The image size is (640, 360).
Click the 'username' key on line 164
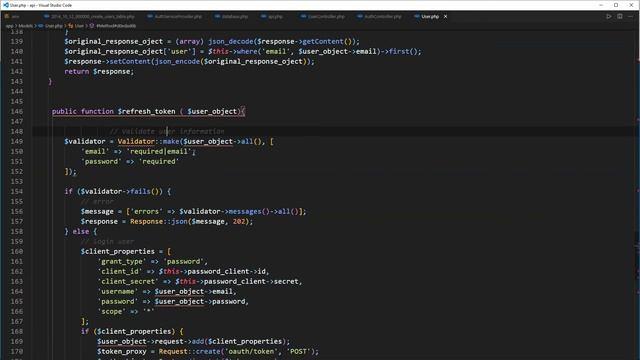[118, 291]
